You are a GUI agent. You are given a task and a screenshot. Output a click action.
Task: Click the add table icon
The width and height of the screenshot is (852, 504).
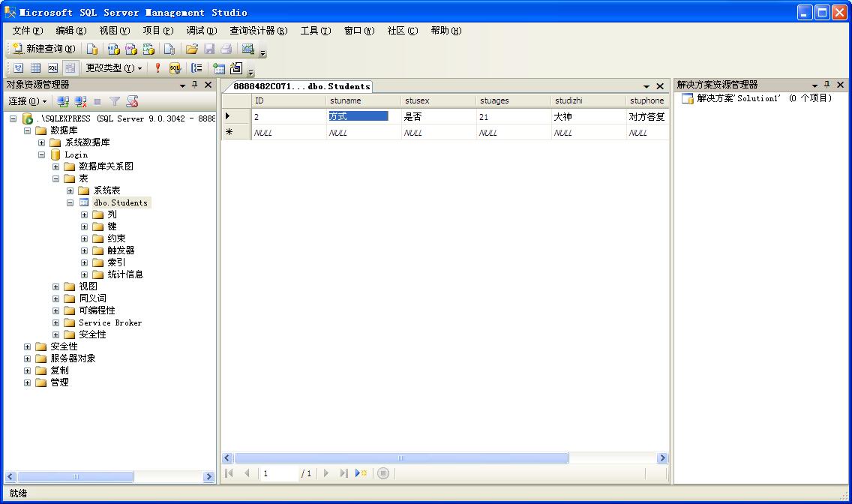(218, 68)
